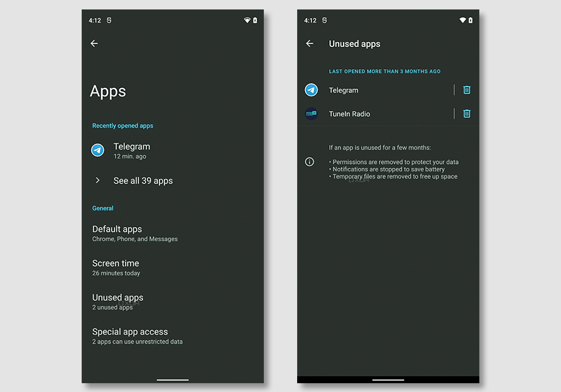Select the Unused apps entry showing 2 unused apps

point(118,301)
